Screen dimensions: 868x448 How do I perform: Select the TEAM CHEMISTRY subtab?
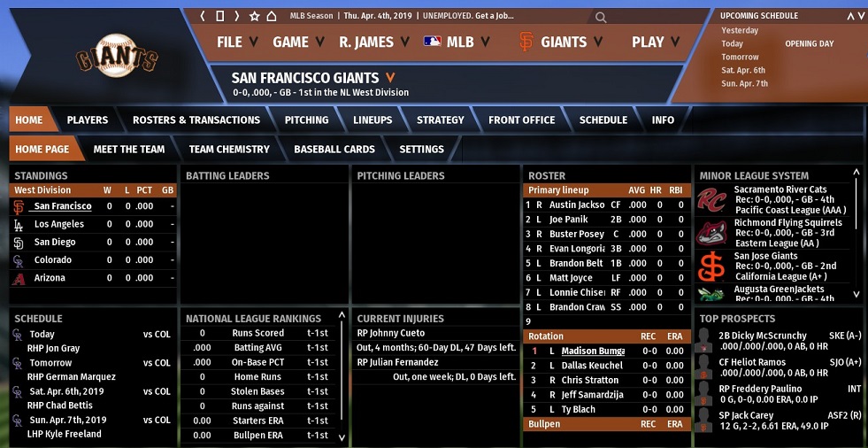tap(229, 149)
